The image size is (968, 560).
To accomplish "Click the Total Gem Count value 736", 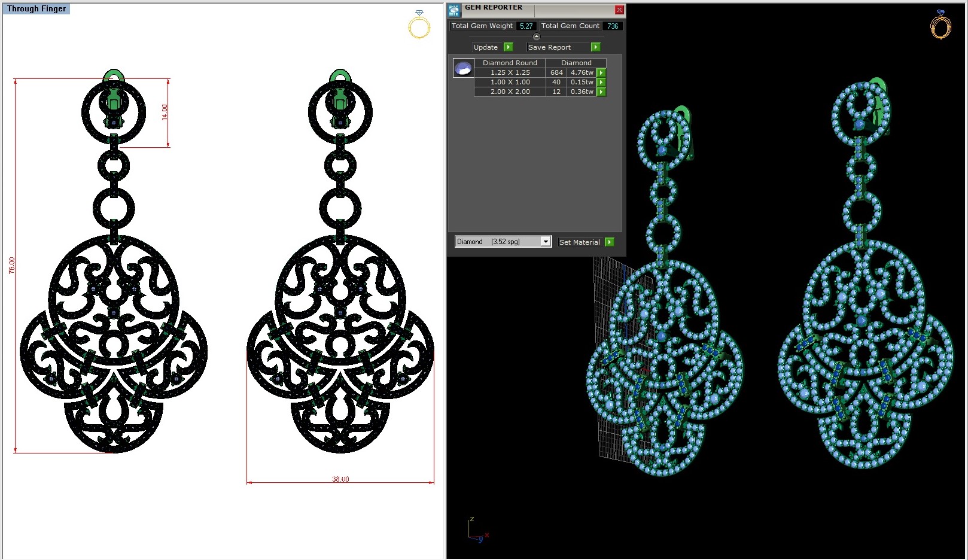I will pyautogui.click(x=613, y=26).
